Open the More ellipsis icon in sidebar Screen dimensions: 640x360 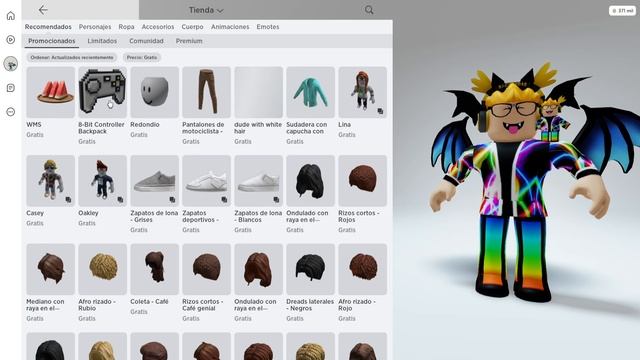(x=11, y=112)
